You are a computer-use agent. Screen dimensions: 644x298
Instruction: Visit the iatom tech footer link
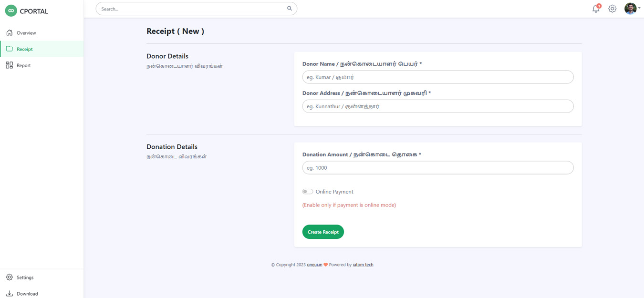[x=363, y=265]
